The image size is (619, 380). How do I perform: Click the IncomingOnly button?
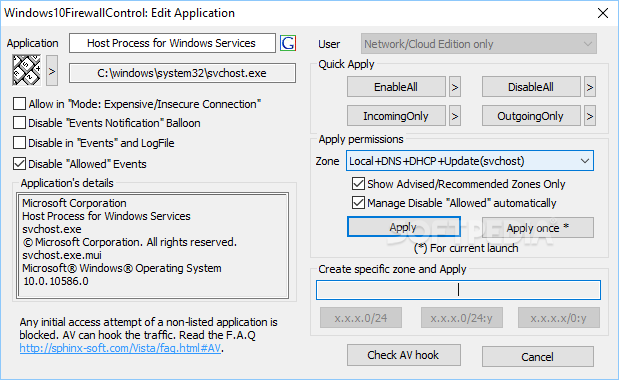click(x=396, y=116)
